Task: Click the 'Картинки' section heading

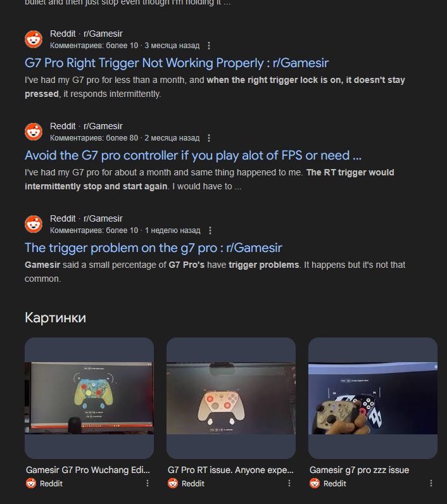Action: [55, 318]
